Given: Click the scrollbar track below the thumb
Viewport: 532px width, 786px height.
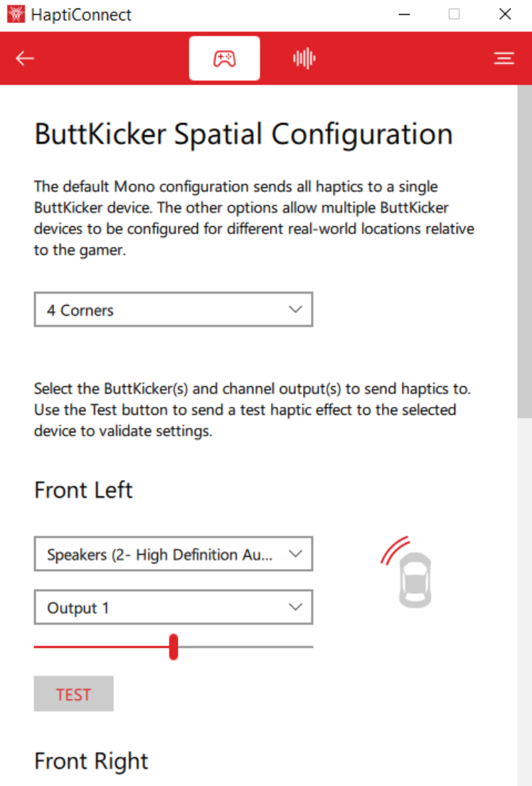Looking at the screenshot, I should click(524, 602).
